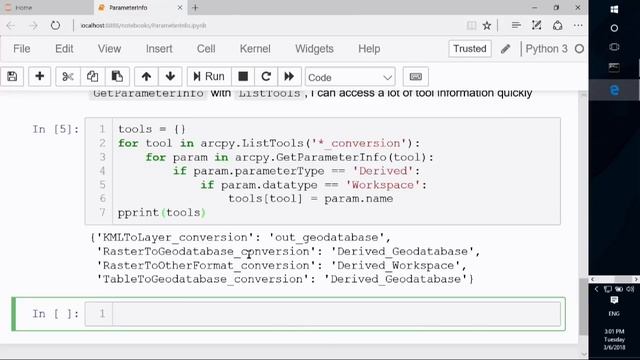Click the 'RasterToOtherFormat_conversion' output line
Viewport: 640px width, 360px height.
[281, 265]
